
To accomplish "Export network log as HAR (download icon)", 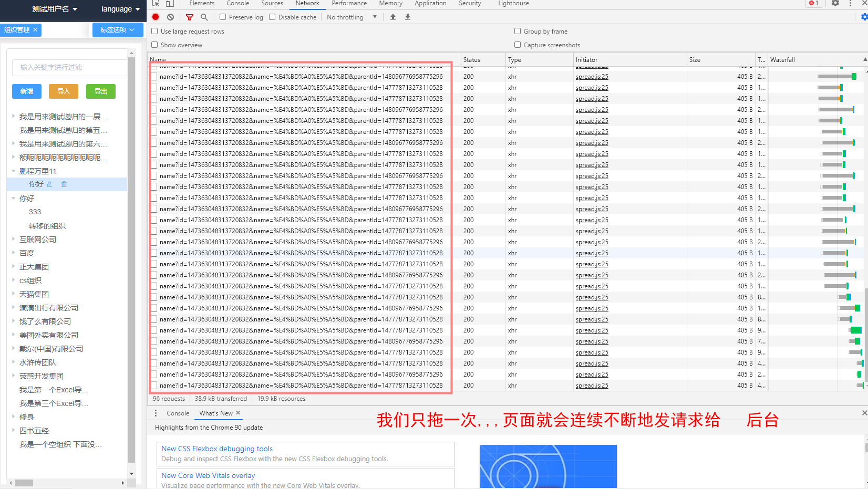I will pyautogui.click(x=407, y=17).
